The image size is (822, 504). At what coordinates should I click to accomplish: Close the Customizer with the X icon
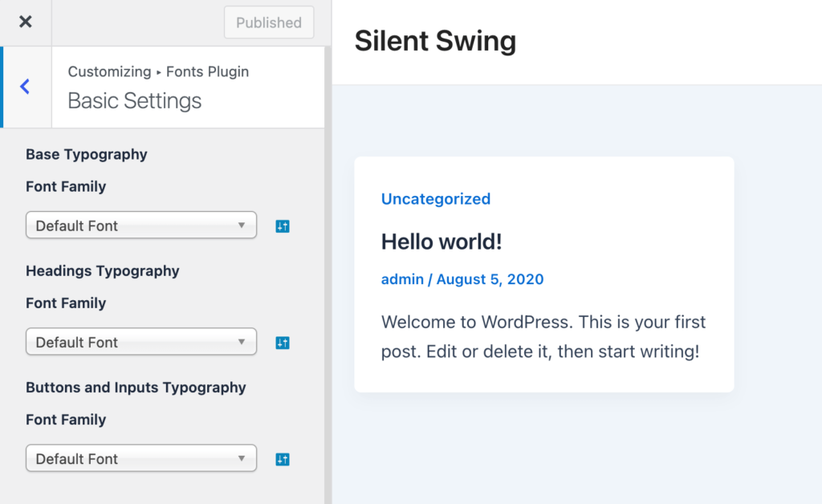[x=26, y=22]
